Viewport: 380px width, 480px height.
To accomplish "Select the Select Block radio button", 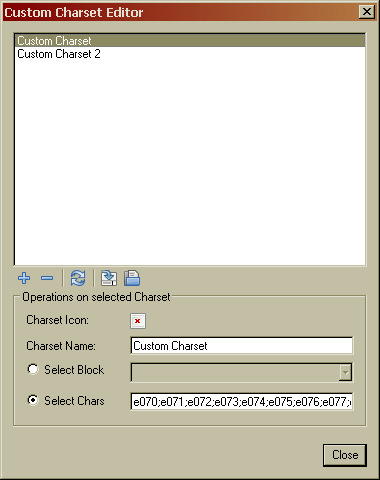I will pos(33,369).
